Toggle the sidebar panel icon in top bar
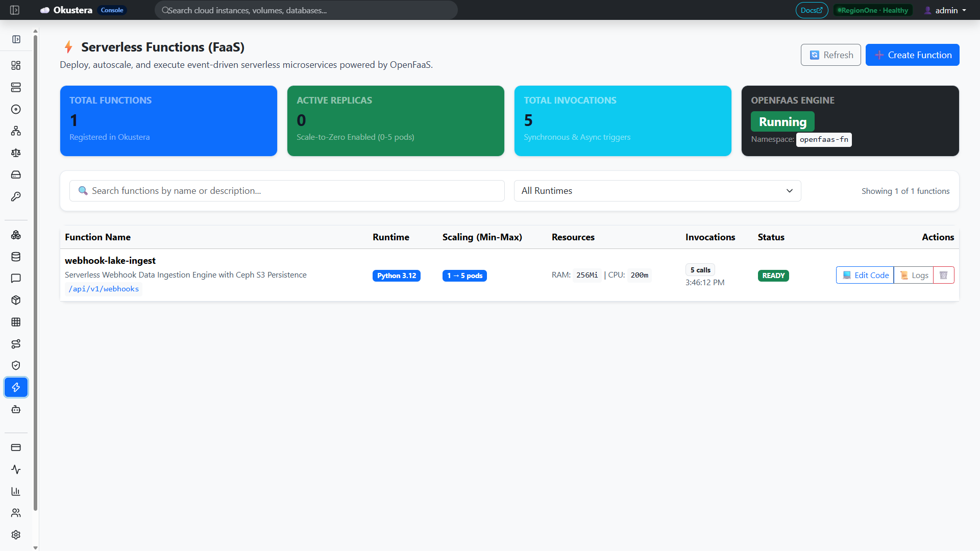This screenshot has width=980, height=551. 15,10
